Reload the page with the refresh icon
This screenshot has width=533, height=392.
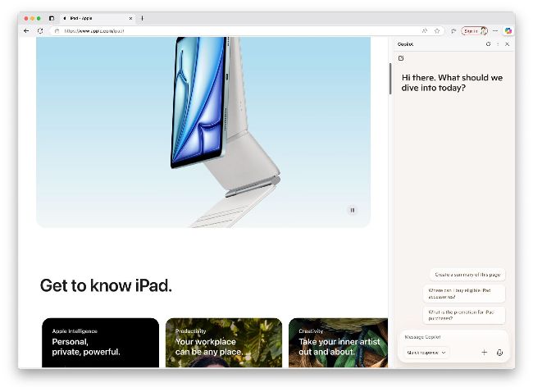39,30
